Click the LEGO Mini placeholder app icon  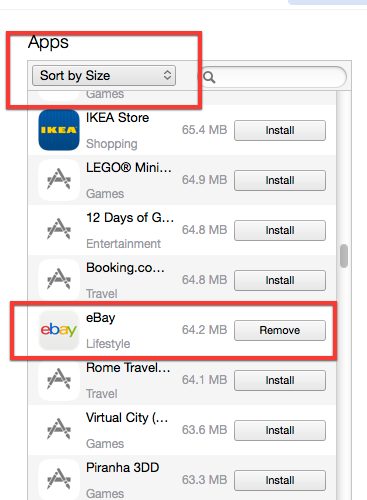pyautogui.click(x=59, y=180)
